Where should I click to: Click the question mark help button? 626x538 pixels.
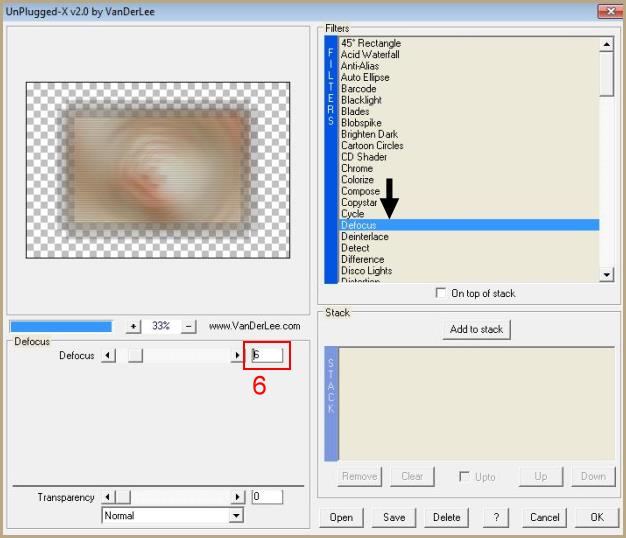495,517
